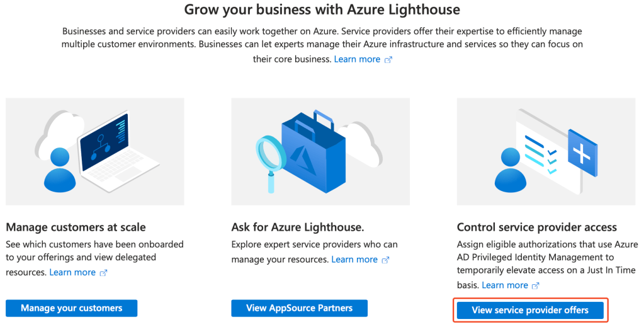This screenshot has height=324, width=644.
Task: Click the external link icon under Ask for Azure Lighthouse
Action: click(x=386, y=260)
